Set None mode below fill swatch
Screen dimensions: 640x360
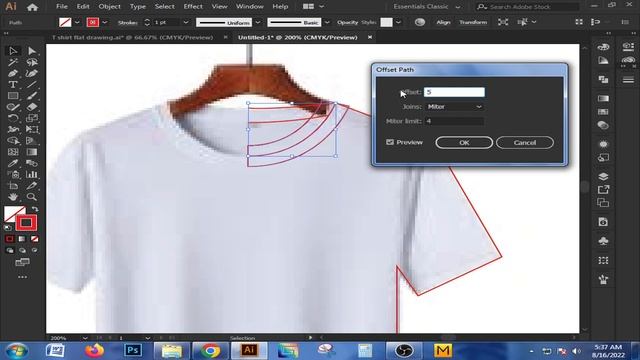pyautogui.click(x=35, y=239)
